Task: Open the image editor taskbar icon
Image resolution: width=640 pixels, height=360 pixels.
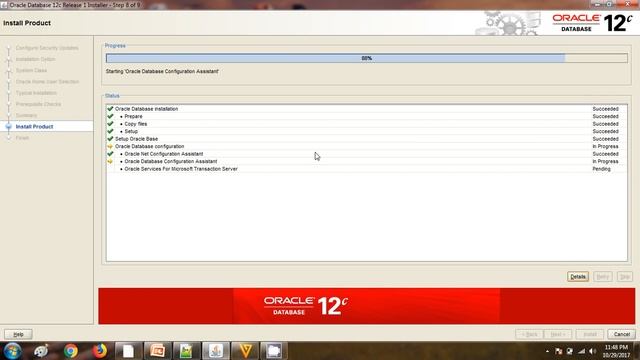Action: 186,351
